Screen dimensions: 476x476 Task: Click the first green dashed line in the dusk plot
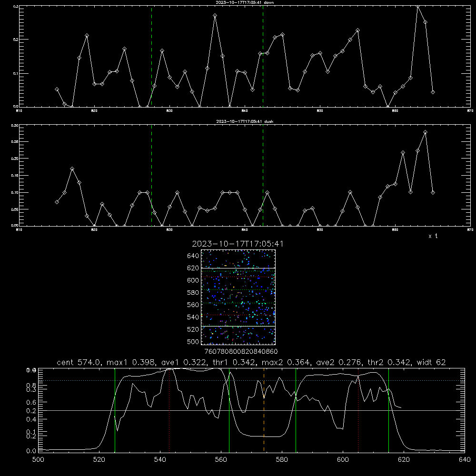click(x=151, y=175)
